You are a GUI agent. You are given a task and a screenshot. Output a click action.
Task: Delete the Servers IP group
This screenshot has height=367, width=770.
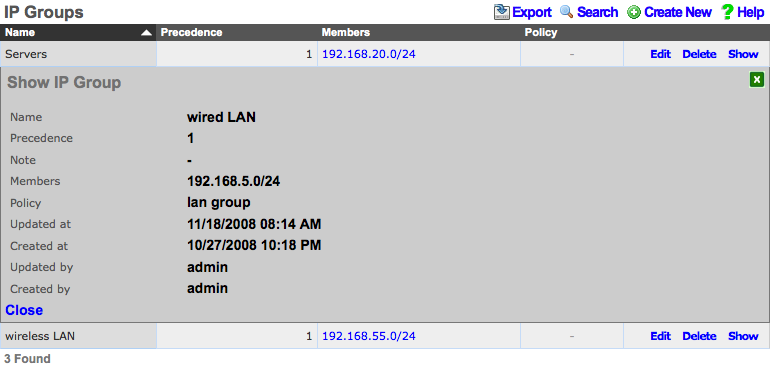tap(699, 54)
